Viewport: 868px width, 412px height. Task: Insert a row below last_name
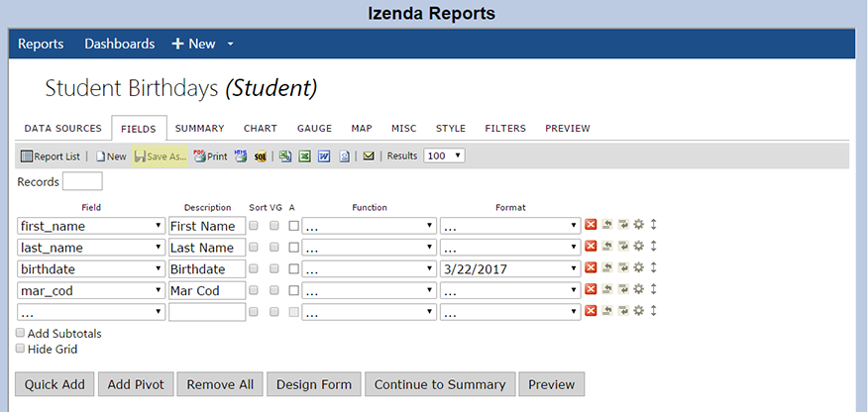tap(623, 246)
